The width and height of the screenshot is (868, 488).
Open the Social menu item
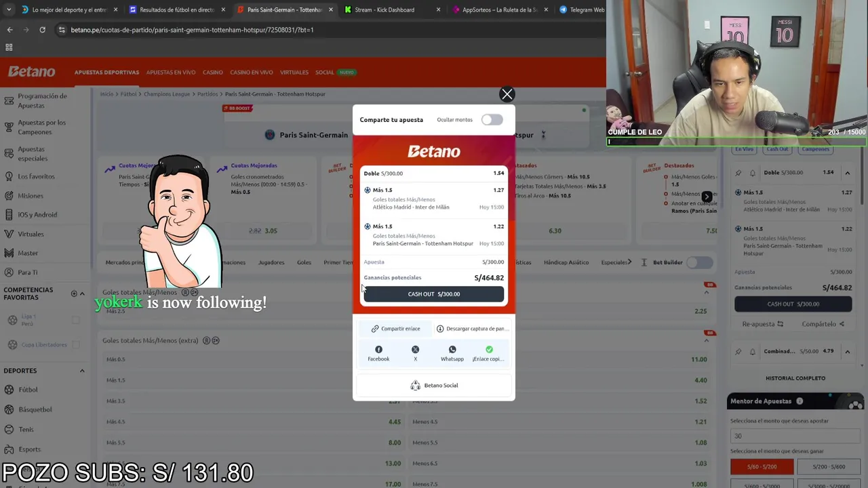pos(325,73)
